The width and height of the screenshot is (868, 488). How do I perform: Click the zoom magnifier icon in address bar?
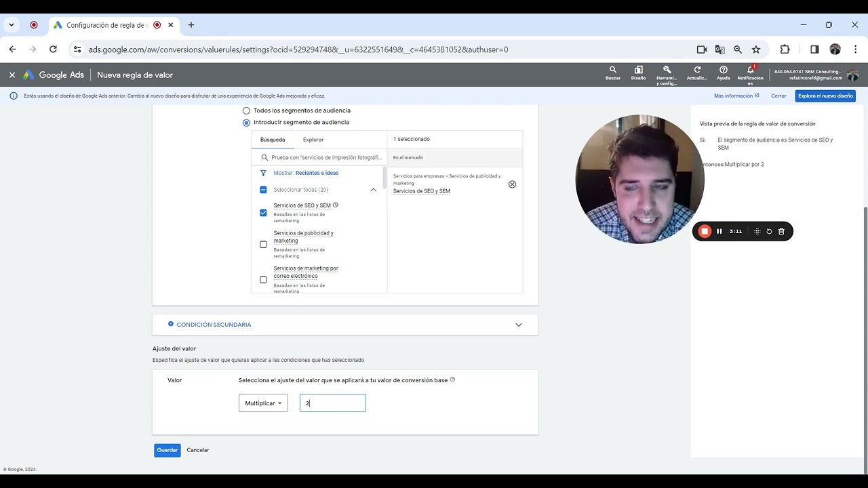[738, 49]
